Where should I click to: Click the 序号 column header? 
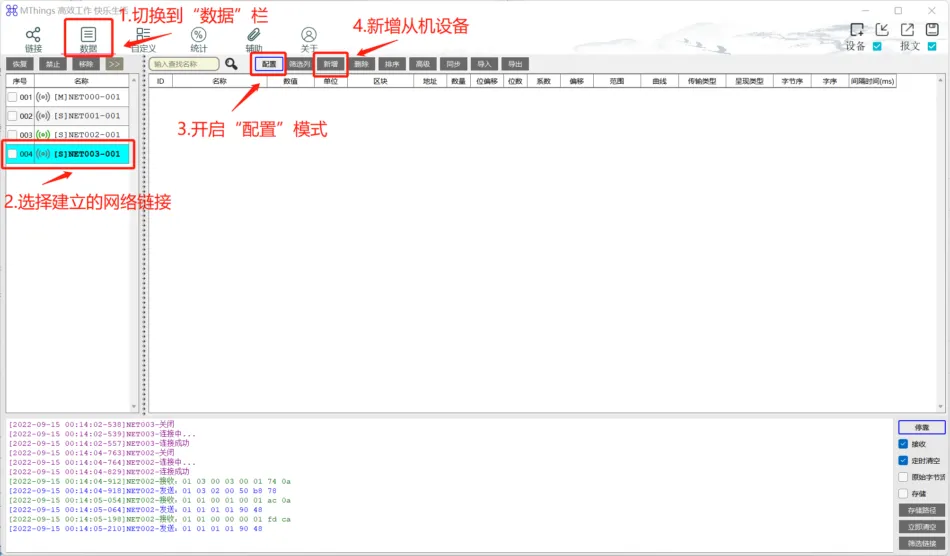(x=20, y=81)
